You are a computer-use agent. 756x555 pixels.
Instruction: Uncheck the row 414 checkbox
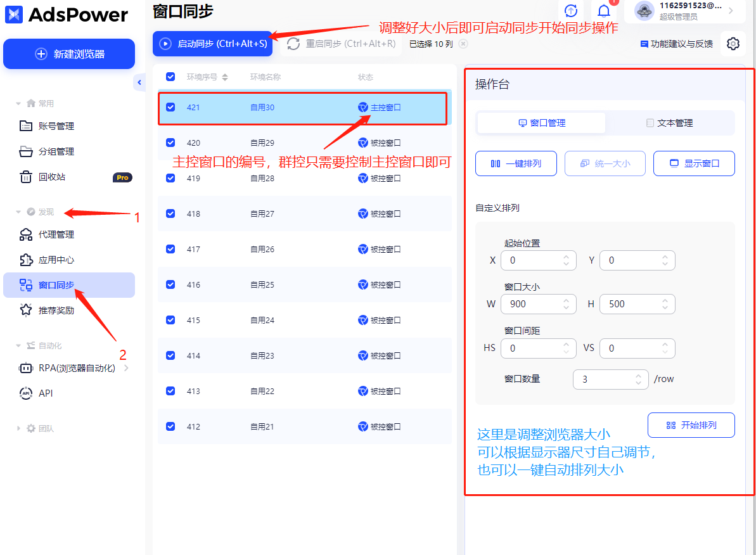click(170, 355)
